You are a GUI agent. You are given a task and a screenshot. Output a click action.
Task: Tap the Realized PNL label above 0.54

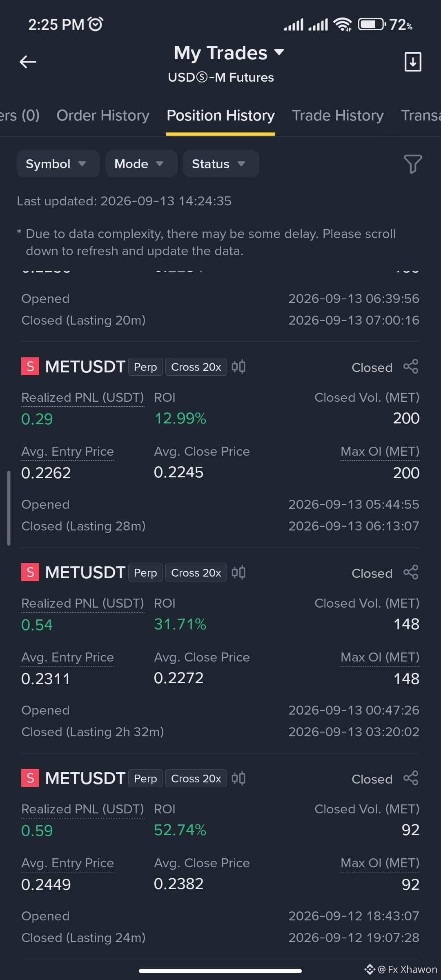click(82, 603)
